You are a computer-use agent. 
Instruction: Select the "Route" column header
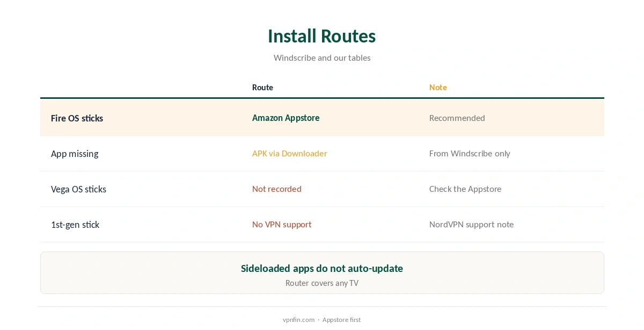tap(262, 87)
